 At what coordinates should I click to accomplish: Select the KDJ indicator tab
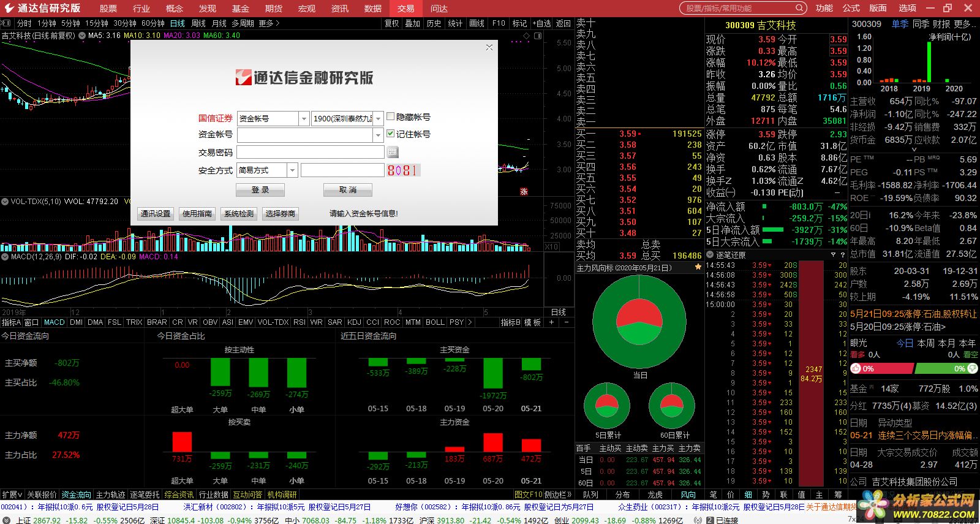coord(354,322)
